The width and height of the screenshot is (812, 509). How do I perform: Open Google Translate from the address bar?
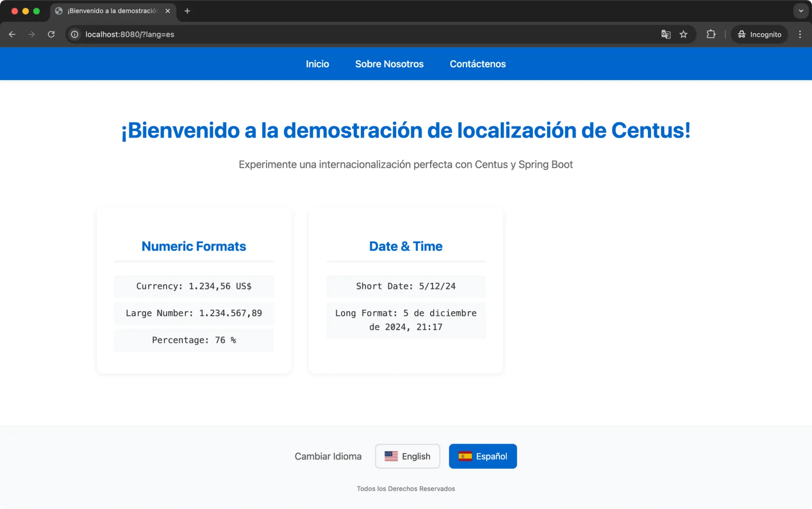click(666, 34)
